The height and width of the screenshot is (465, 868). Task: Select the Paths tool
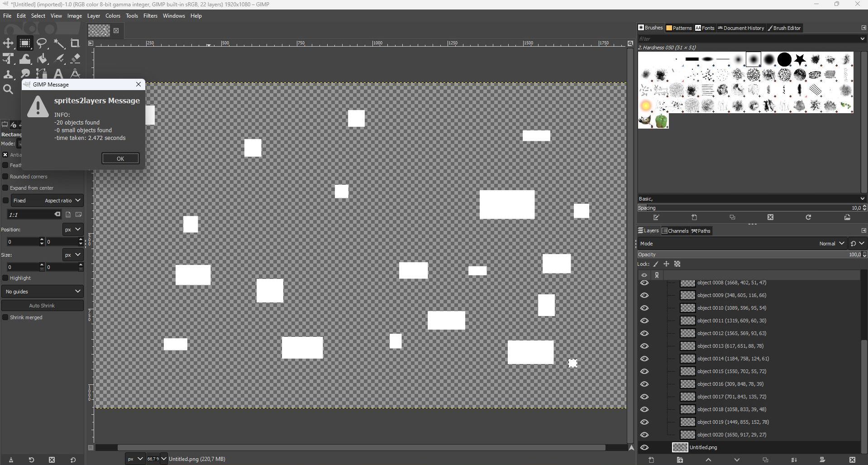[42, 74]
